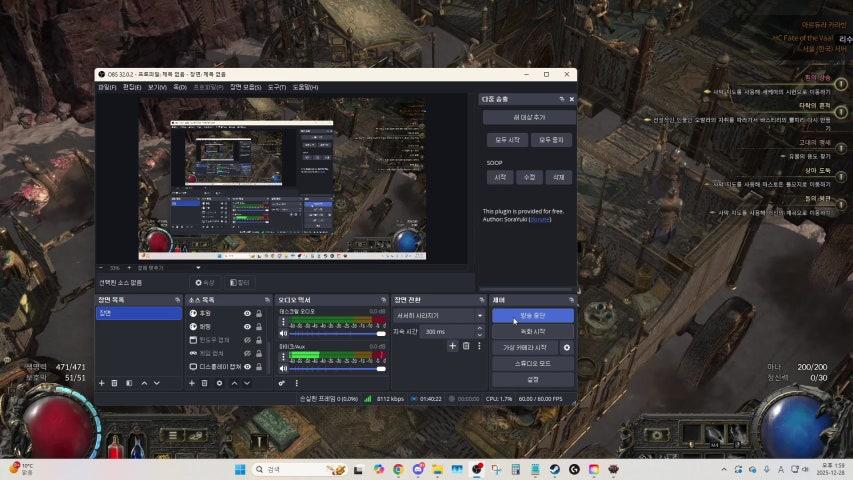The image size is (853, 480).
Task: Toggle the lock on the 화둥 source
Action: [x=259, y=326]
